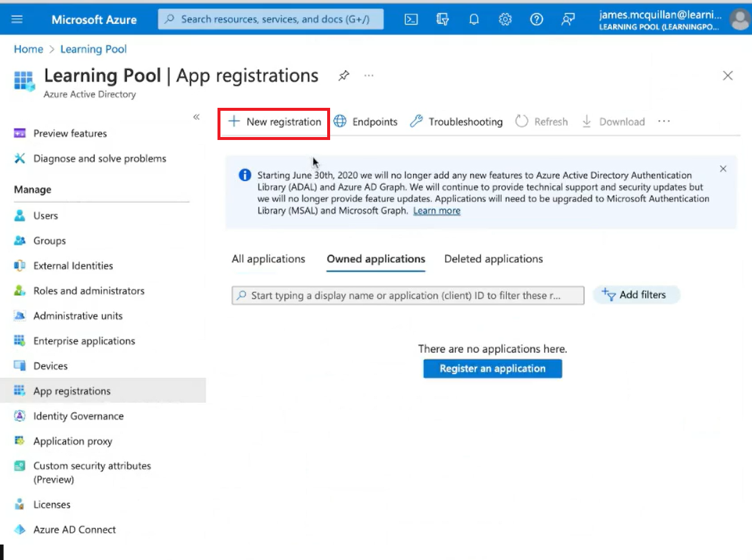The width and height of the screenshot is (752, 560).
Task: Click Register an application
Action: tap(492, 368)
